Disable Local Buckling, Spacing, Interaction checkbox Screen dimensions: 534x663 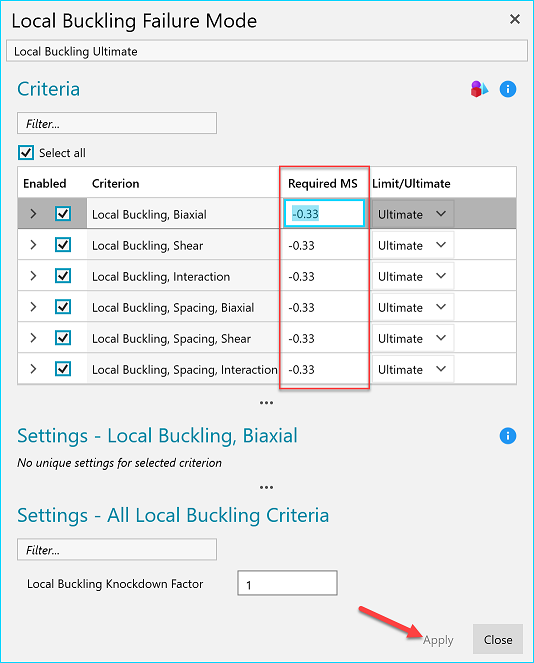tap(63, 369)
